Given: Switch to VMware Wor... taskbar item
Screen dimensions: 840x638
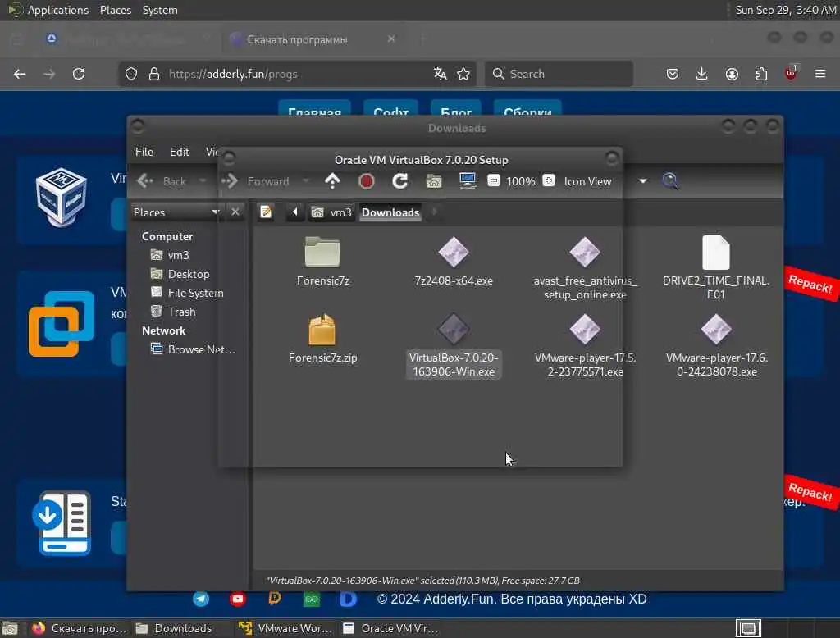Looking at the screenshot, I should 285,628.
